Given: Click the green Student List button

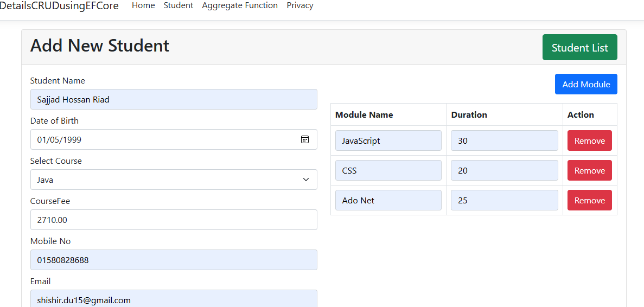Looking at the screenshot, I should 579,47.
